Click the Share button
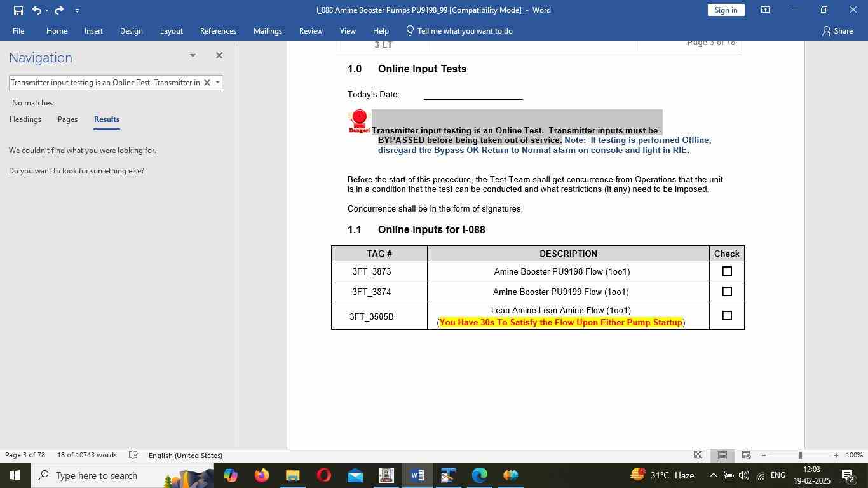Image resolution: width=868 pixels, height=488 pixels. (x=837, y=31)
